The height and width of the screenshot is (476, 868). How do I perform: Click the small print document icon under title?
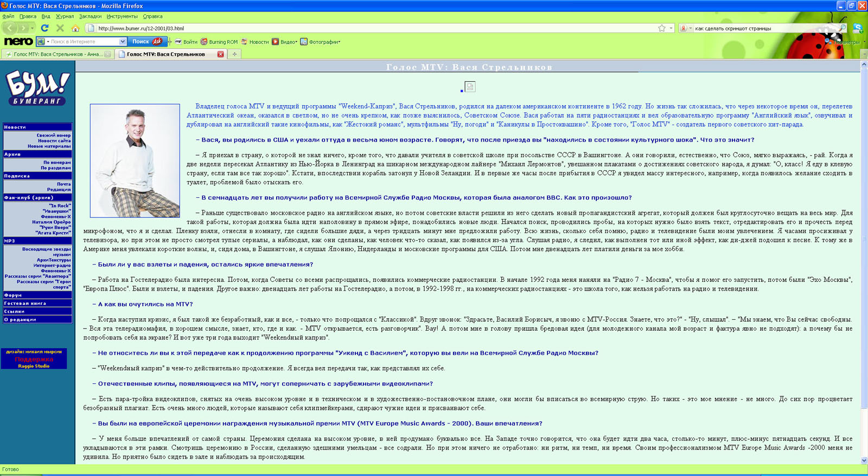coord(470,87)
